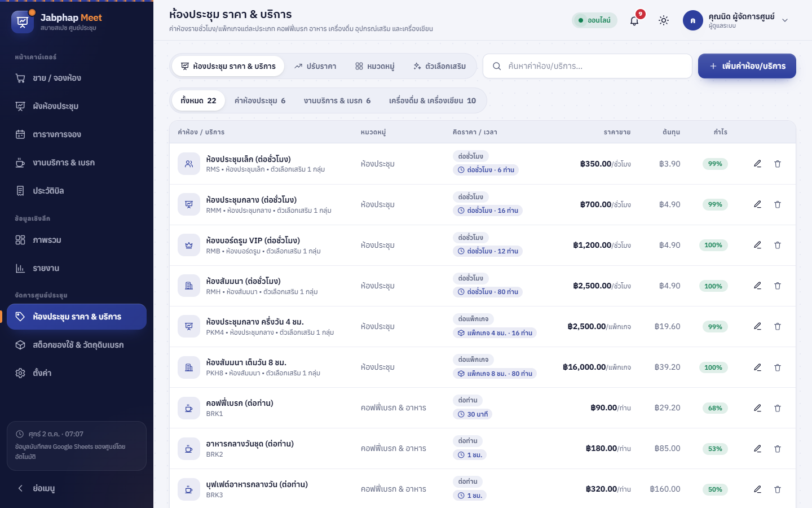Image resolution: width=812 pixels, height=508 pixels.
Task: Edit ห้องสัมมนา เต็มวัน 8 ชม. row
Action: (757, 367)
